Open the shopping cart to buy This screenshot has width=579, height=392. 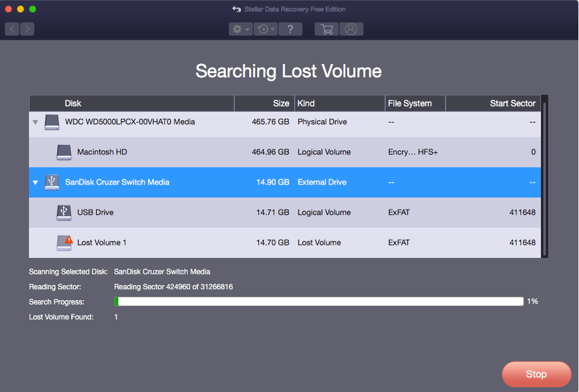[x=327, y=29]
